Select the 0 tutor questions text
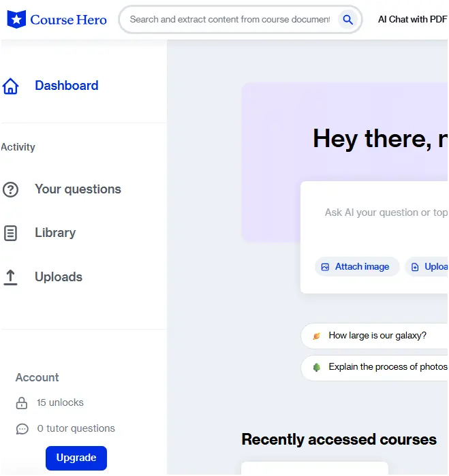The image size is (449, 476). click(x=76, y=428)
